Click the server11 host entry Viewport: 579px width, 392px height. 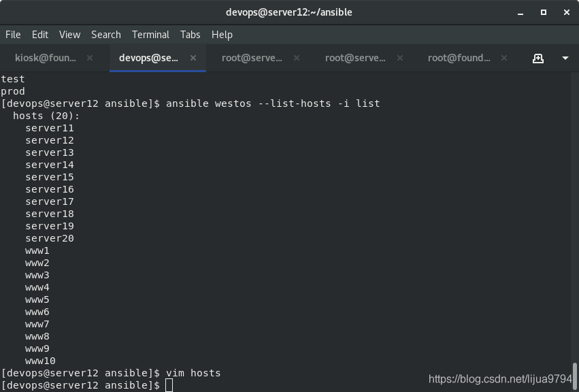pos(50,128)
